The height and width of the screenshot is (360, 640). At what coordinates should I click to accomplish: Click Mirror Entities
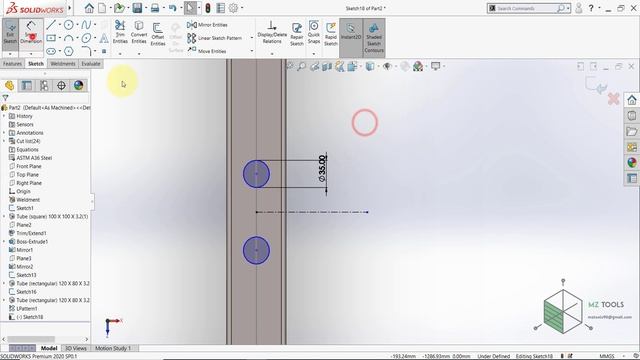pos(207,25)
